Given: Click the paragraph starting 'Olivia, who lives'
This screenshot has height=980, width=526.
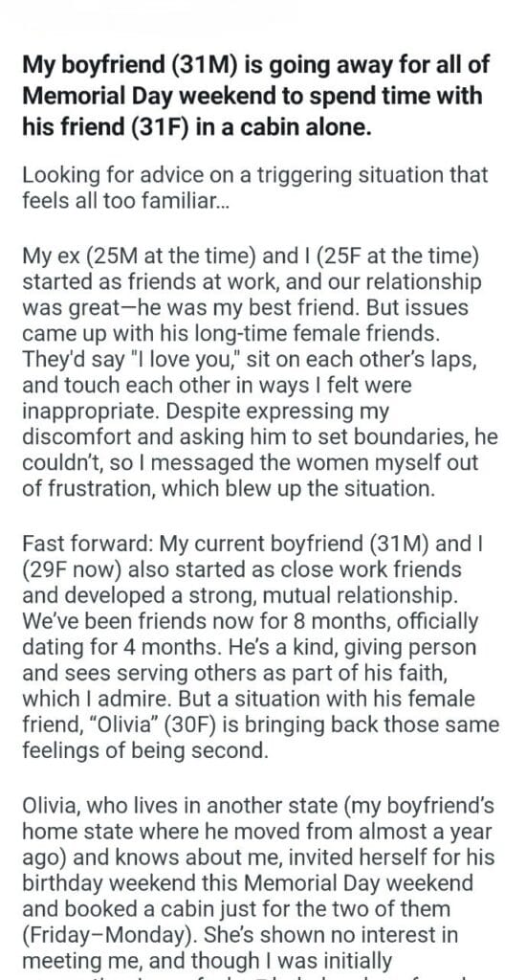Looking at the screenshot, I should tap(258, 887).
